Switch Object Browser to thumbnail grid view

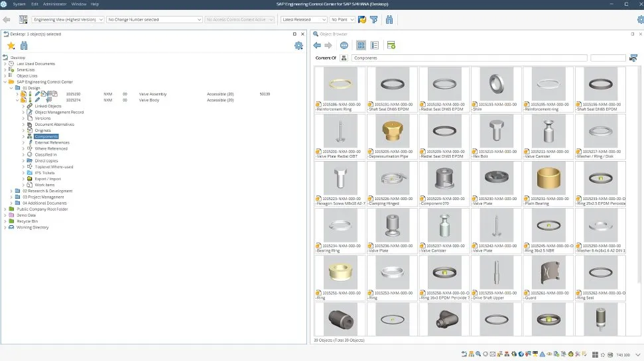pos(361,46)
